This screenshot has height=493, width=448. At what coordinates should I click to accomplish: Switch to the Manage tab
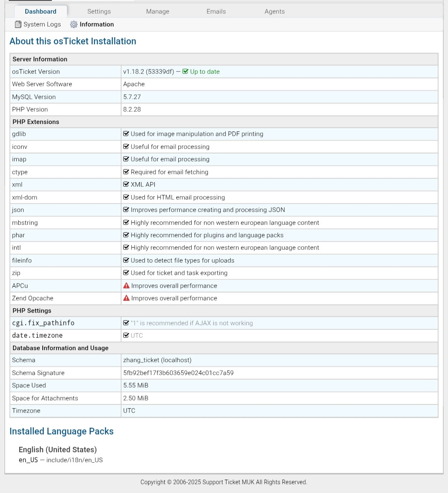[158, 12]
